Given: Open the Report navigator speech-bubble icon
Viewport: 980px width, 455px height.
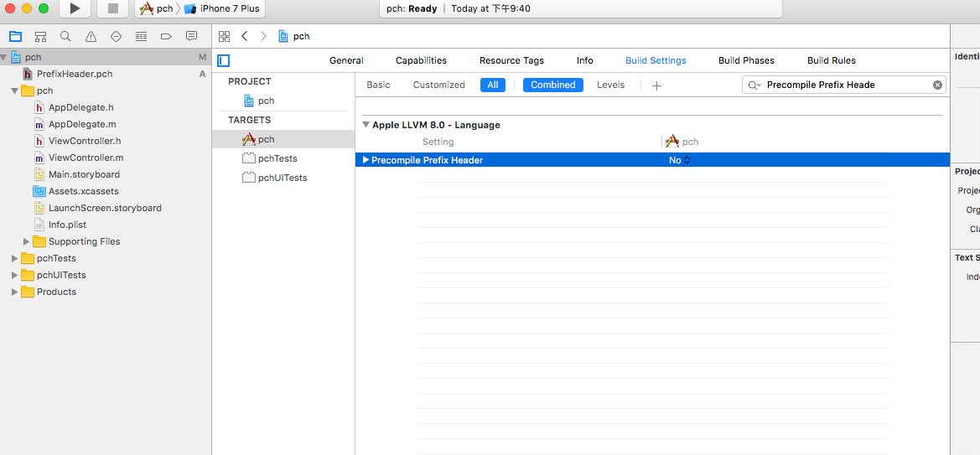Looking at the screenshot, I should (x=191, y=37).
